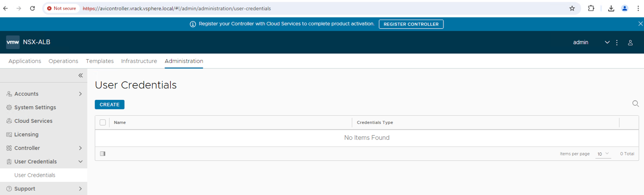Open browser downloads icon
644x195 pixels.
pos(611,8)
